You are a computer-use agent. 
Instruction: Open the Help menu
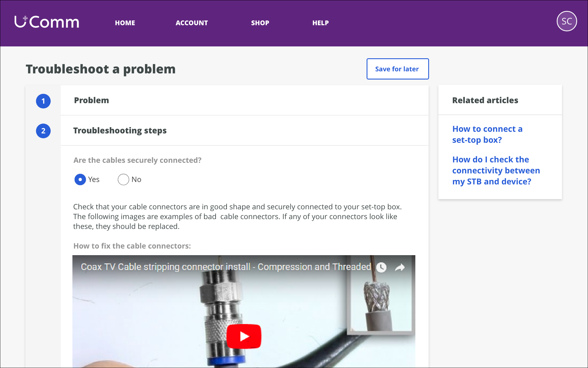pyautogui.click(x=320, y=23)
